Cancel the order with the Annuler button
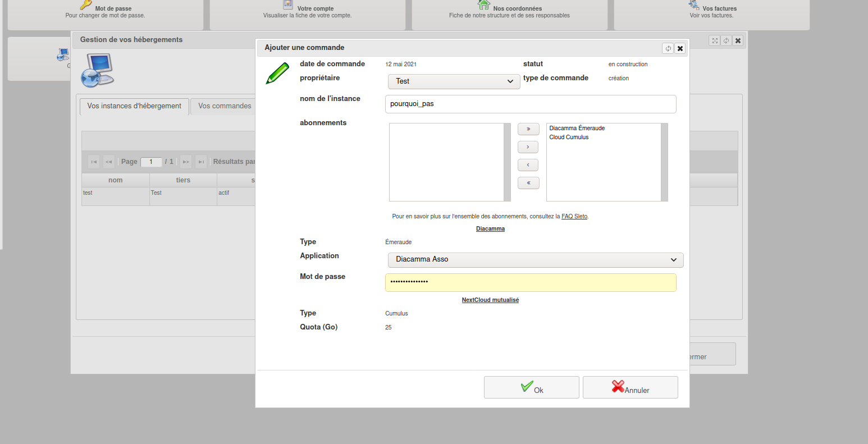868x444 pixels. pos(630,387)
